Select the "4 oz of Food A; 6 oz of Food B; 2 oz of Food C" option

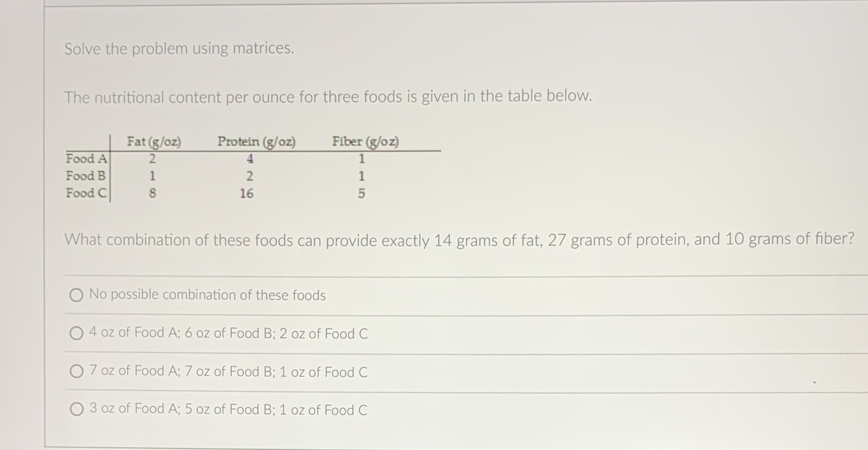[76, 333]
